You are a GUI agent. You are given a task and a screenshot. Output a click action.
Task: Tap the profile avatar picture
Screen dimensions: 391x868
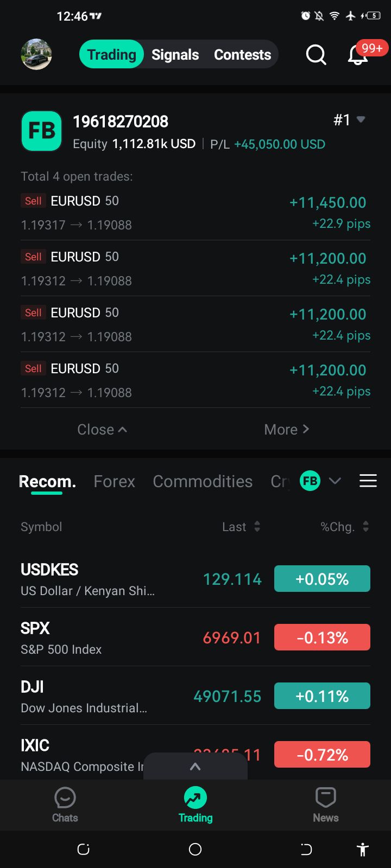tap(36, 54)
